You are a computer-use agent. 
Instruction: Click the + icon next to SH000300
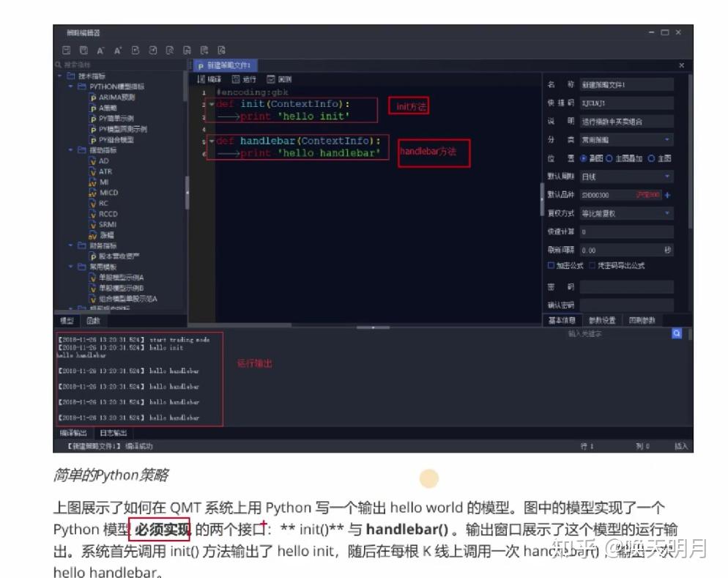pos(667,195)
